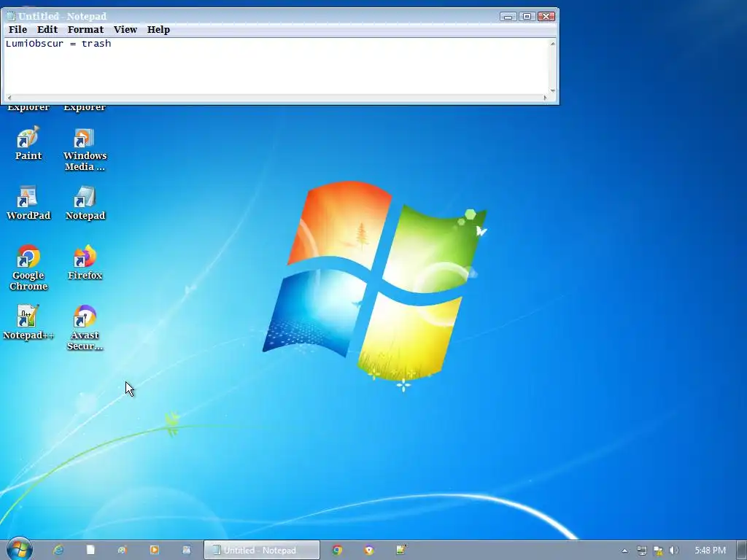Screen dimensions: 747x560
Task: Launch Google Chrome from the taskbar
Action: [x=337, y=550]
